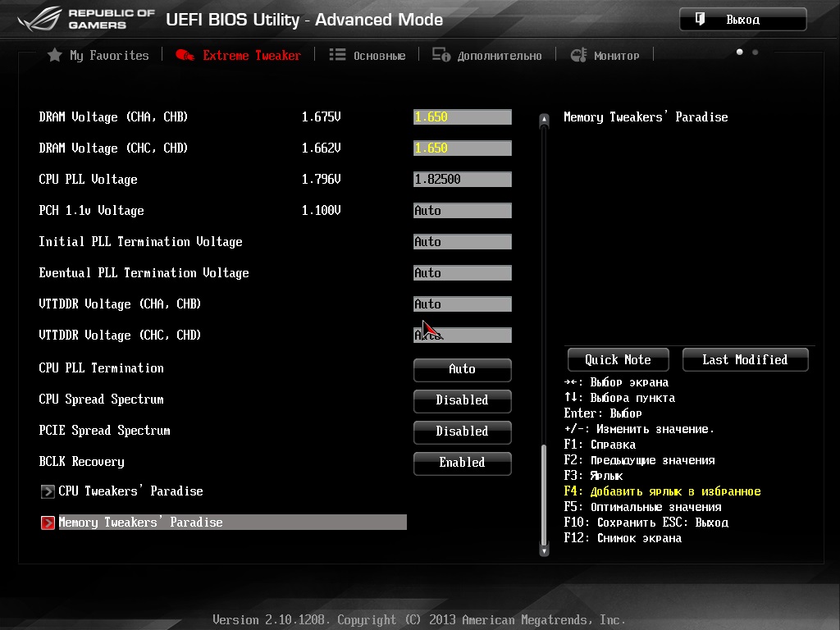This screenshot has height=630, width=840.
Task: Select the PCIE Spread Spectrum label
Action: pos(104,431)
